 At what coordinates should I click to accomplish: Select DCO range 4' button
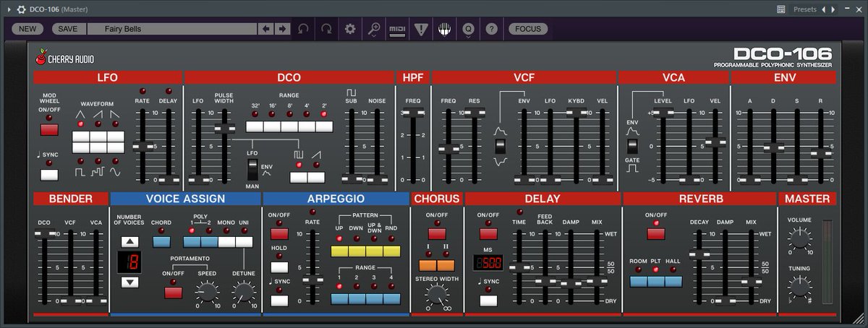307,126
